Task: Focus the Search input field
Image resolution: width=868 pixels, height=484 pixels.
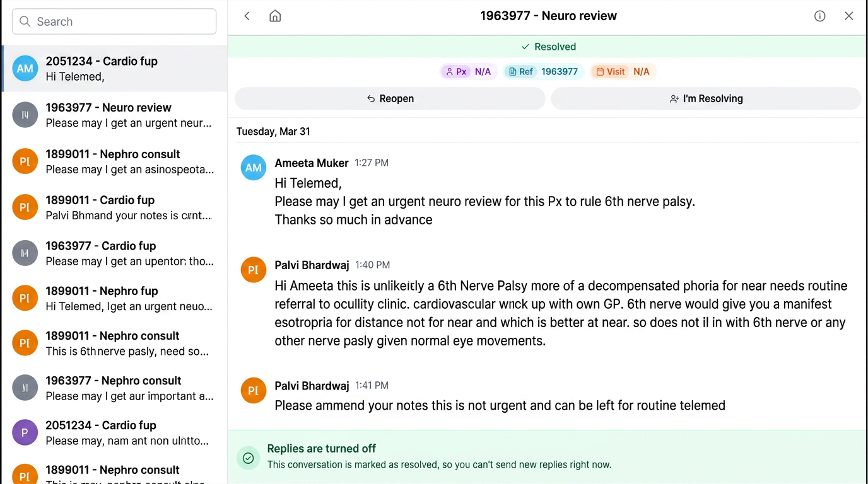Action: click(114, 21)
